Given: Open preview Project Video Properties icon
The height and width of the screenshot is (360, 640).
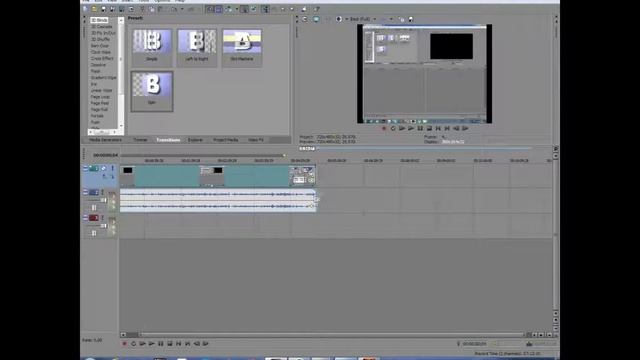Looking at the screenshot, I should pos(304,19).
